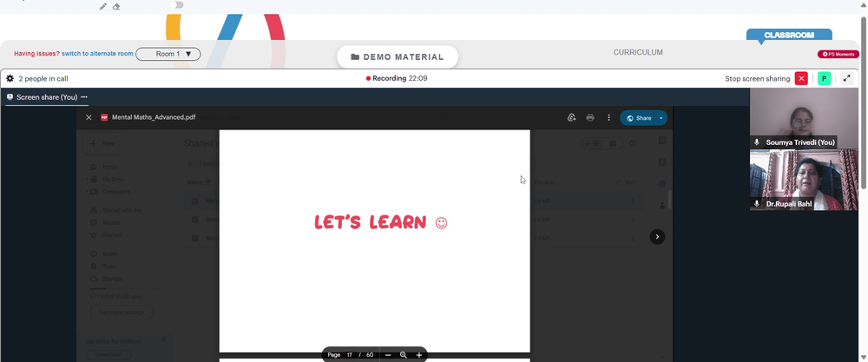The height and width of the screenshot is (362, 868).
Task: Click the red stop screen sharing button
Action: (x=801, y=79)
